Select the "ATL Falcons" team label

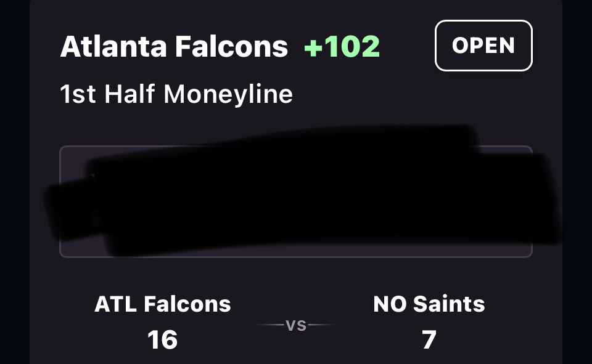(x=163, y=304)
